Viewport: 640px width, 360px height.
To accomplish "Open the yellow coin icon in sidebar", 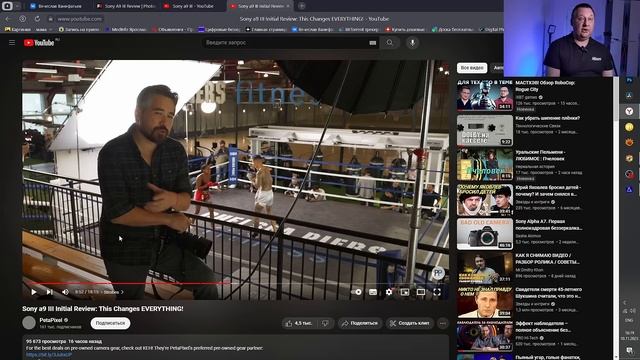I will pos(629,127).
